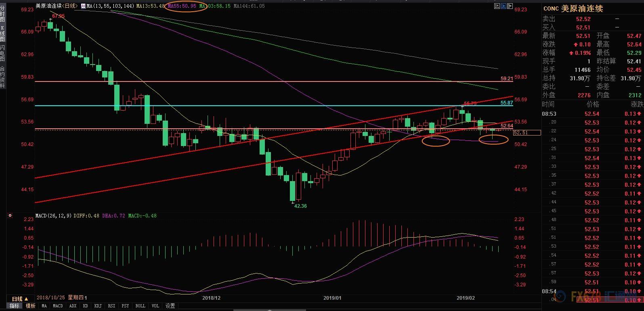
Task: Click the 总手 value 11466
Action: point(583,70)
